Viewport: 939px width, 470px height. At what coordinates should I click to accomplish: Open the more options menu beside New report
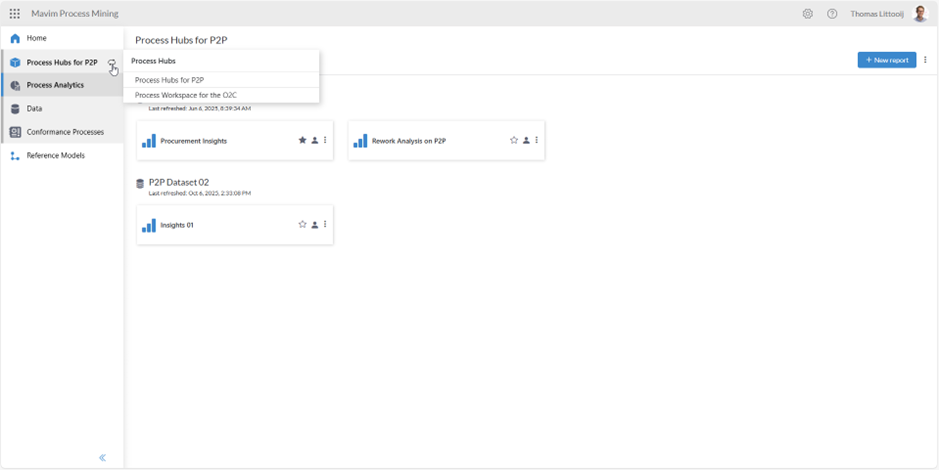coord(925,60)
